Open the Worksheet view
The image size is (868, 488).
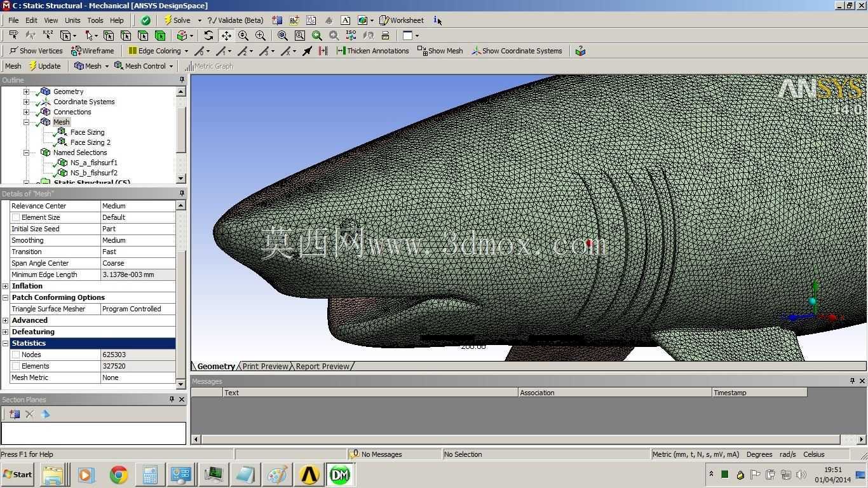coord(402,20)
